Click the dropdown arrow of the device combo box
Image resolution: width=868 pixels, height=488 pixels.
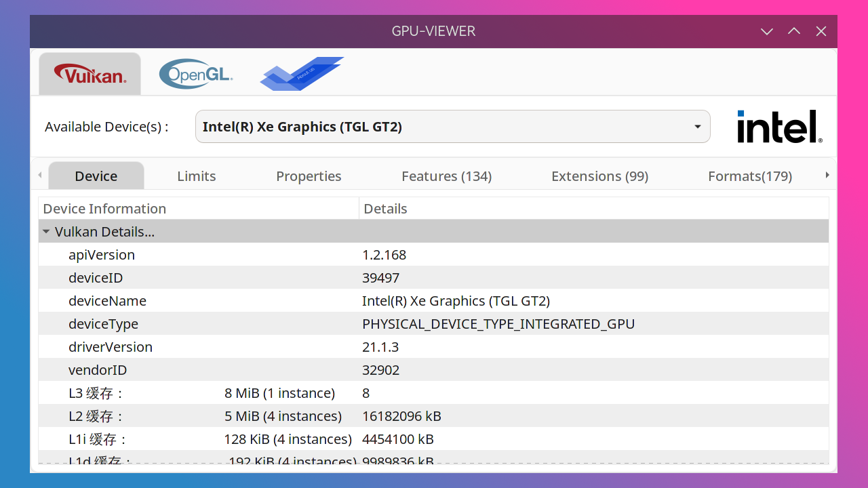click(x=697, y=126)
